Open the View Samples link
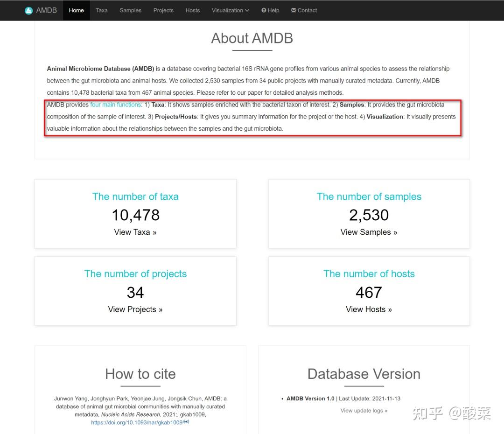The height and width of the screenshot is (434, 504). 369,232
